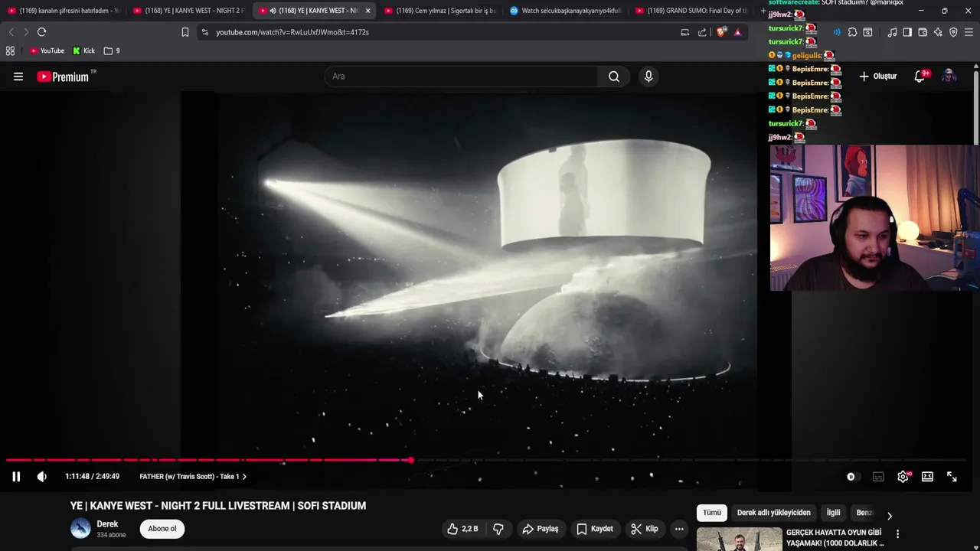Open the YouTube account avatar menu
Screen dimensions: 980x551
click(x=949, y=77)
